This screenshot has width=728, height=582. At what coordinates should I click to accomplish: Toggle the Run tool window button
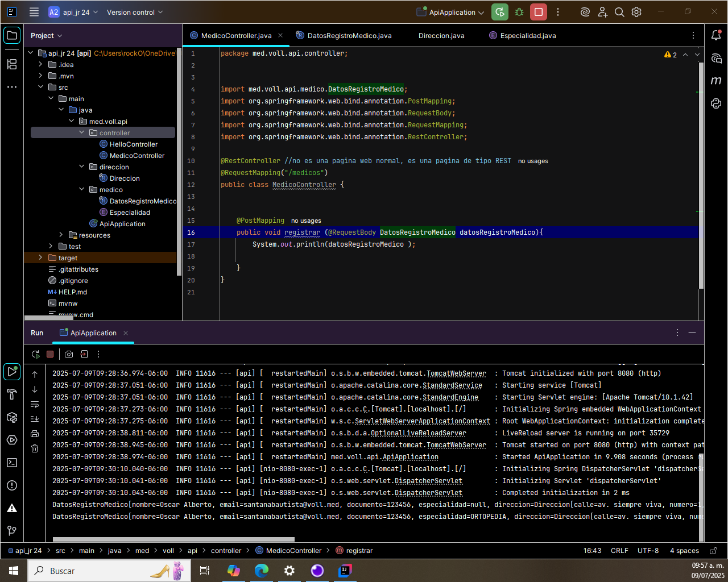pos(12,372)
